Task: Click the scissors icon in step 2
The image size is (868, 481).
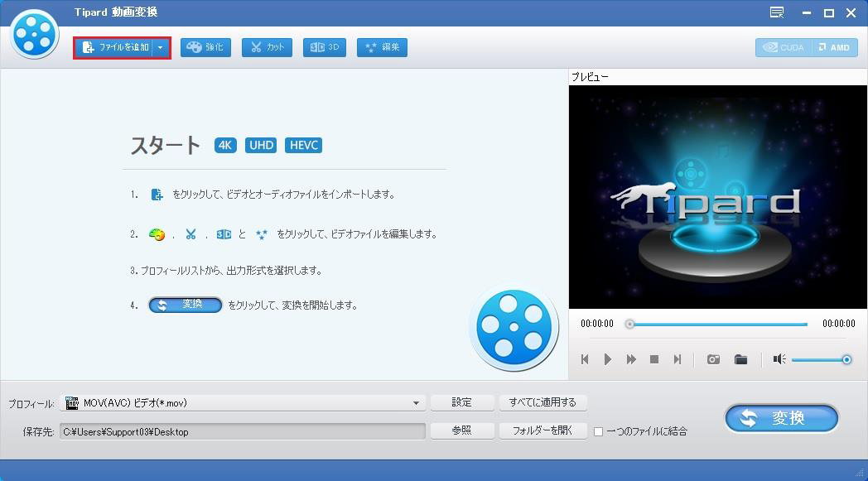Action: click(x=191, y=234)
